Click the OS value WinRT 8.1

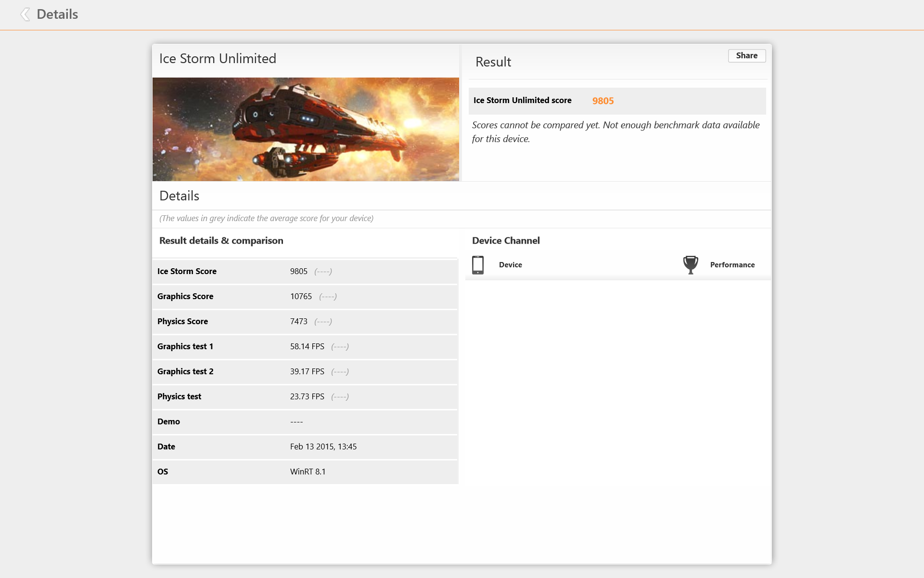point(308,472)
